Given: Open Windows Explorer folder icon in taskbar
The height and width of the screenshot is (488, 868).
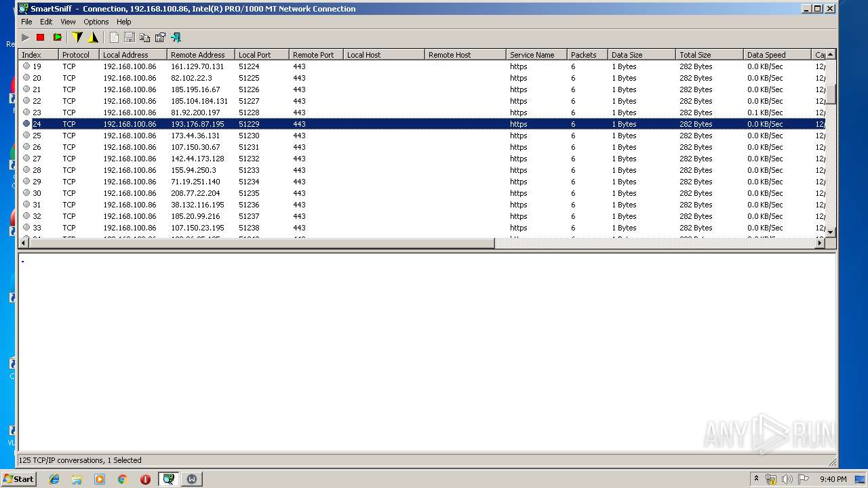Looking at the screenshot, I should 77,479.
